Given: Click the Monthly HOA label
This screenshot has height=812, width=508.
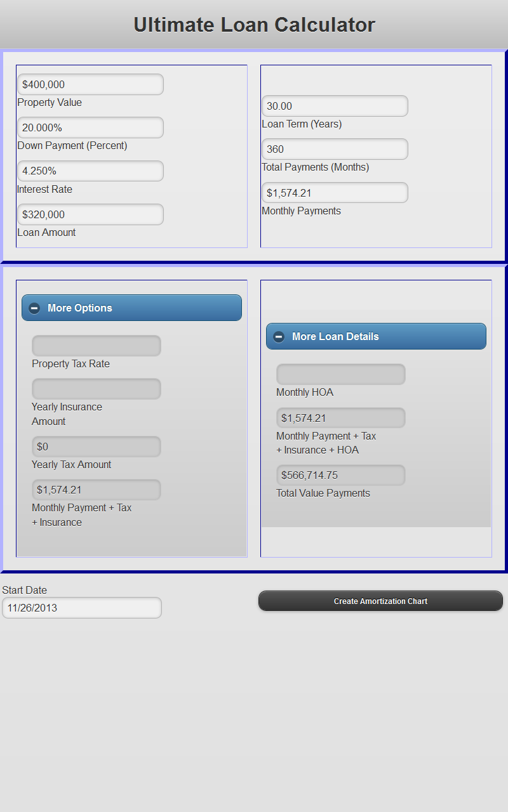Looking at the screenshot, I should (x=305, y=393).
